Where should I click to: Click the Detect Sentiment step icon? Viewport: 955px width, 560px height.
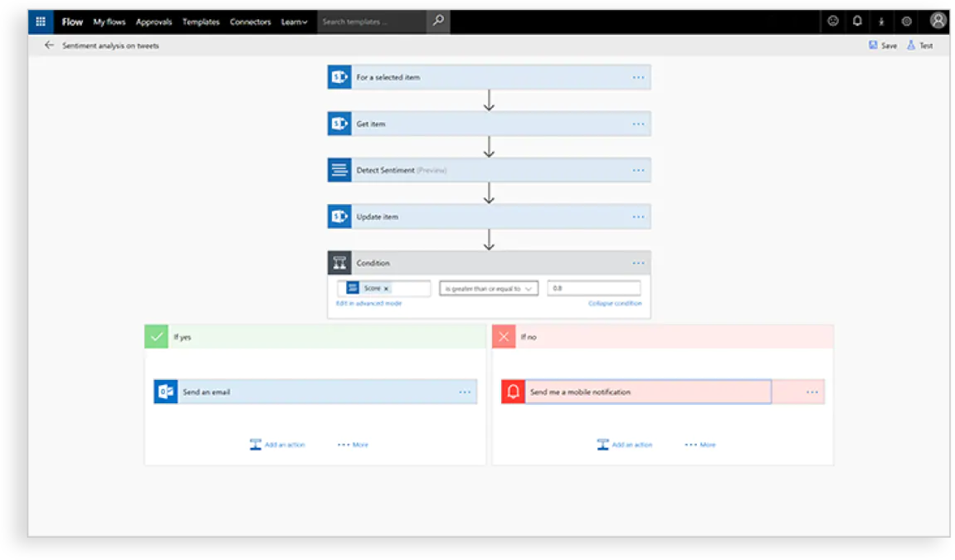(x=339, y=170)
